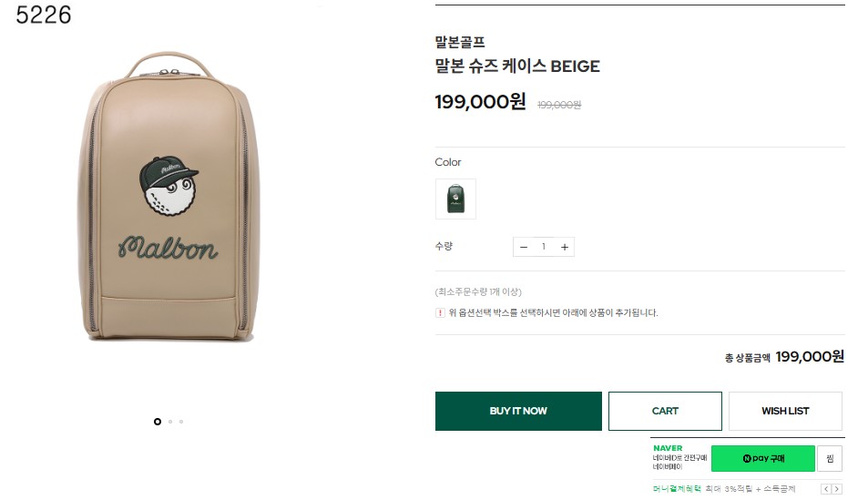Click the WISH LIST button
Image resolution: width=868 pixels, height=500 pixels.
click(x=785, y=411)
